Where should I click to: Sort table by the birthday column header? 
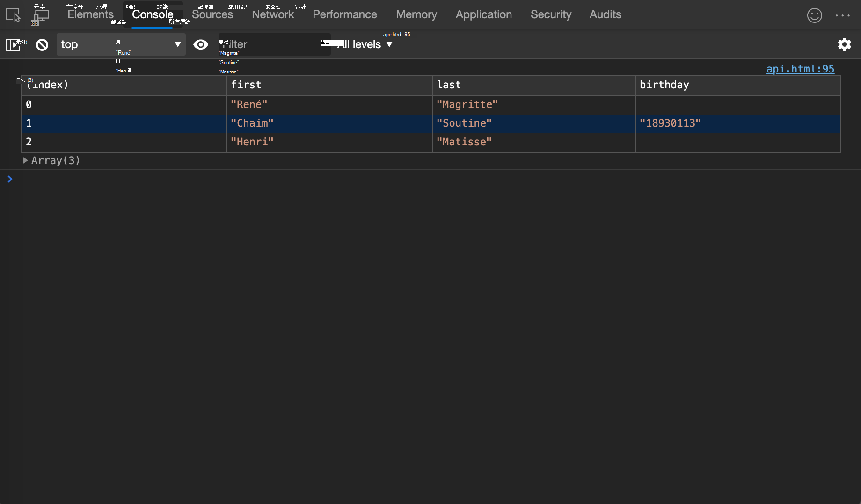pyautogui.click(x=738, y=85)
